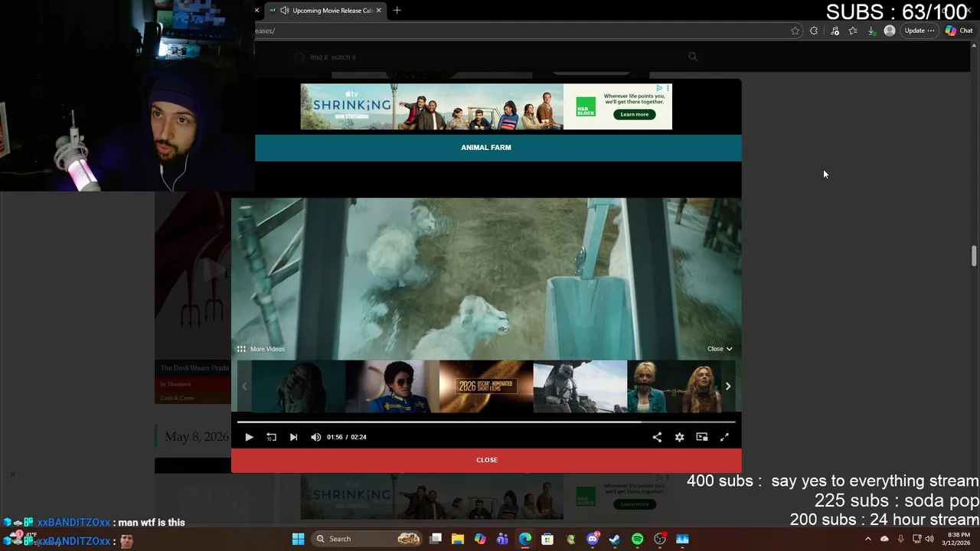Open the Windows Start menu
The height and width of the screenshot is (551, 980).
pos(298,539)
